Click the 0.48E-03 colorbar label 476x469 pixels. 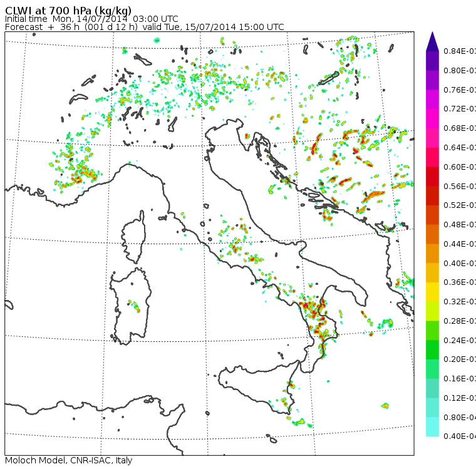click(459, 225)
